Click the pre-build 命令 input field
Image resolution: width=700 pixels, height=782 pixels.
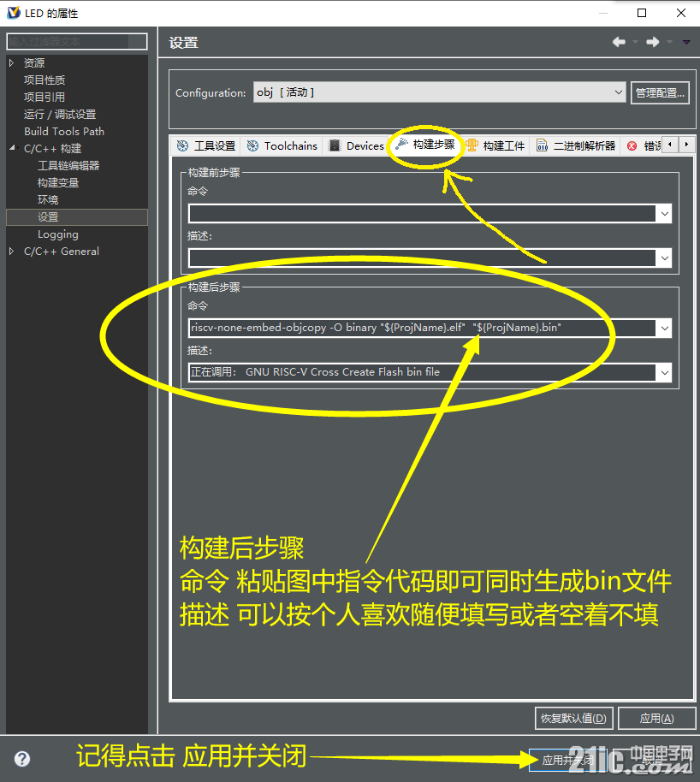coord(422,214)
